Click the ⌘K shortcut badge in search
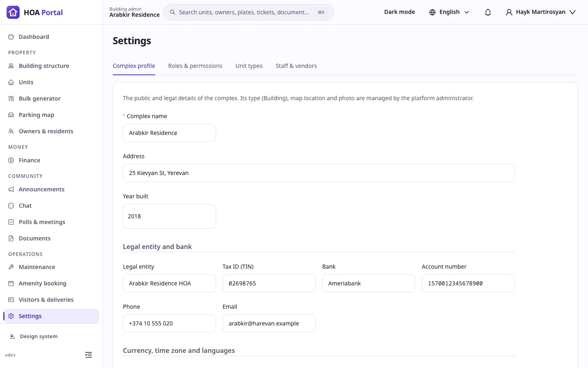Viewport: 588px width, 368px height. click(x=321, y=12)
